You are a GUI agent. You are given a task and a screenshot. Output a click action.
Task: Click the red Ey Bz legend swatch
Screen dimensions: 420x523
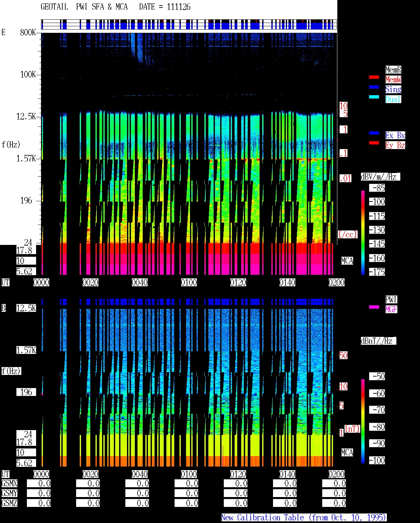click(x=374, y=143)
